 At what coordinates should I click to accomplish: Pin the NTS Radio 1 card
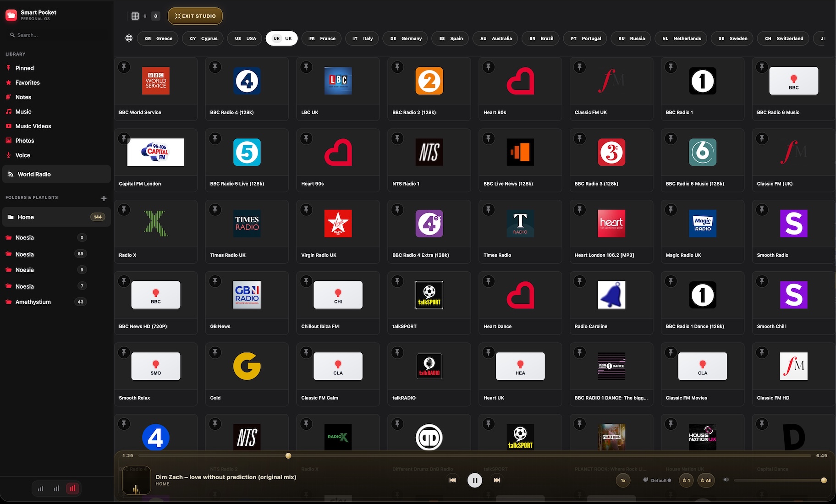click(397, 138)
